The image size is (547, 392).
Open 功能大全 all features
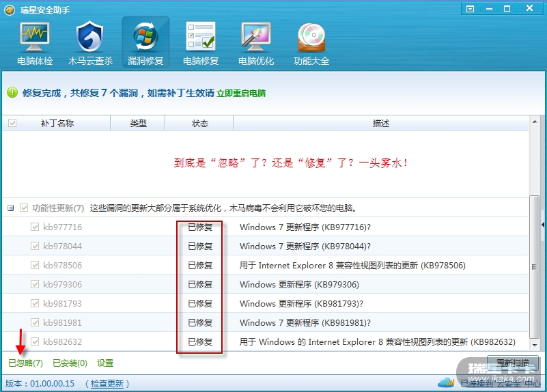pos(311,44)
